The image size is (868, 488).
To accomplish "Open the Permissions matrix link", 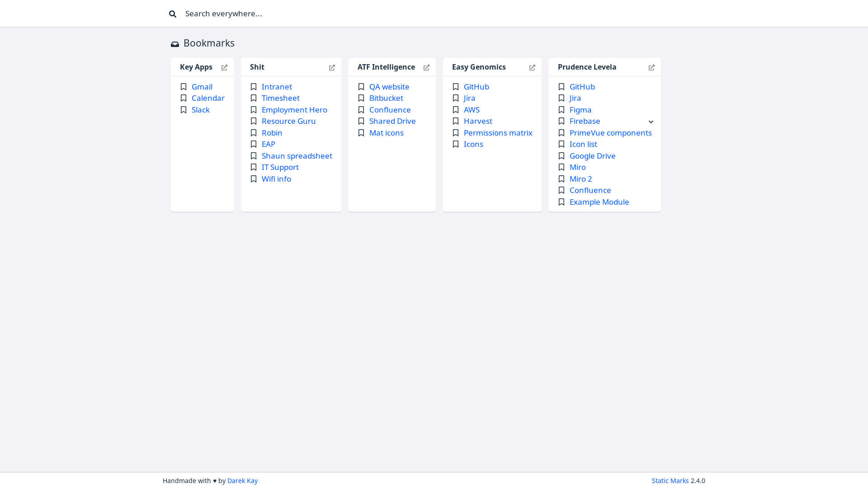I will pos(498,133).
